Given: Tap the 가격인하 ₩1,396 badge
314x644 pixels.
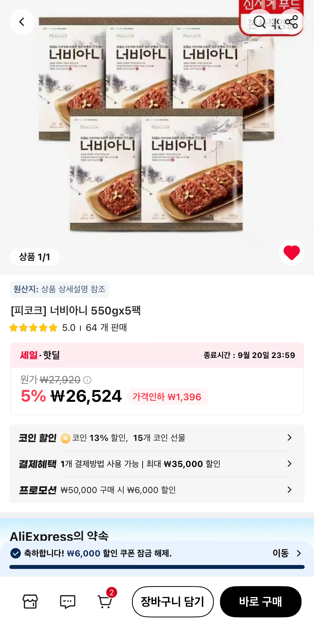Looking at the screenshot, I should point(167,397).
